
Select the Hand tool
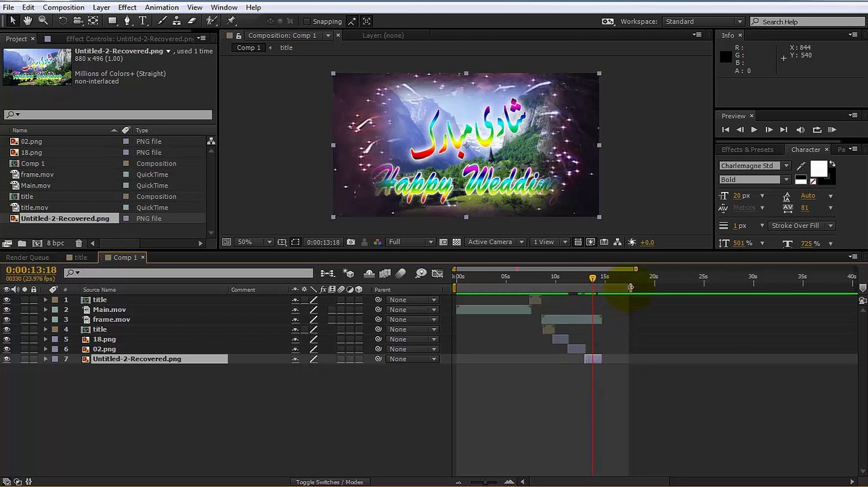(28, 21)
